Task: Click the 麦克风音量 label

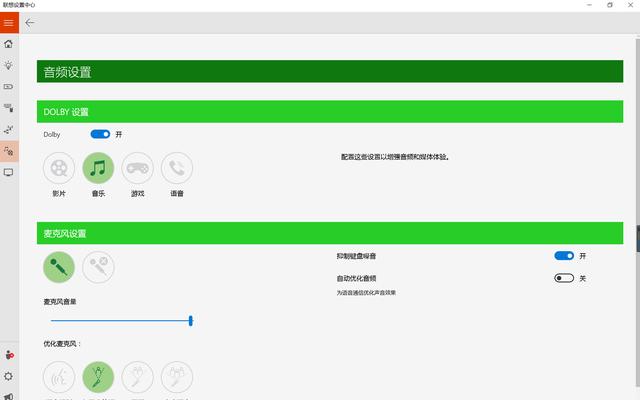Action: (x=60, y=302)
